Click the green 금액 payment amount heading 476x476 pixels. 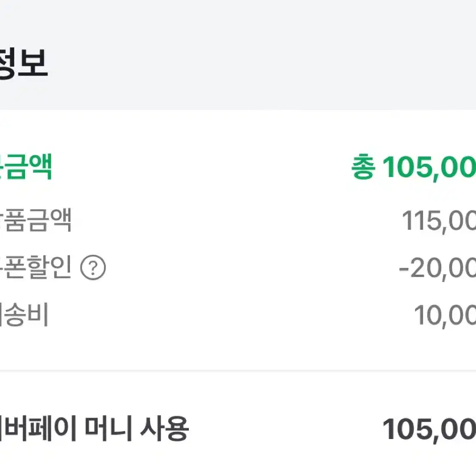click(x=26, y=167)
